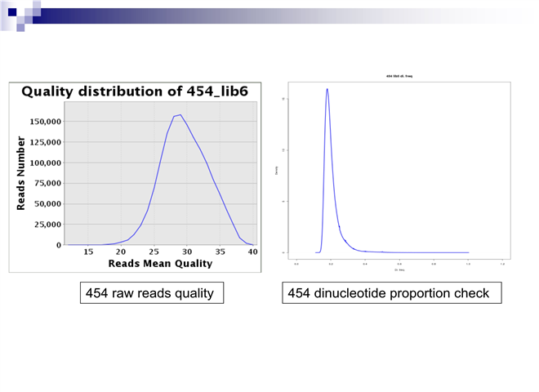Click the 'Di. freq' x-axis label on right plot

coord(399,269)
